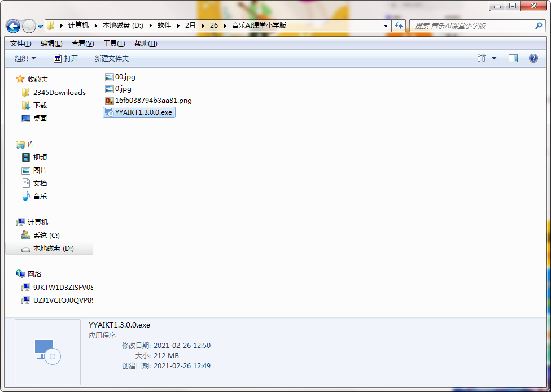Click the 音乐 note icon in libraries
Viewport: 551px width, 392px height.
(26, 197)
